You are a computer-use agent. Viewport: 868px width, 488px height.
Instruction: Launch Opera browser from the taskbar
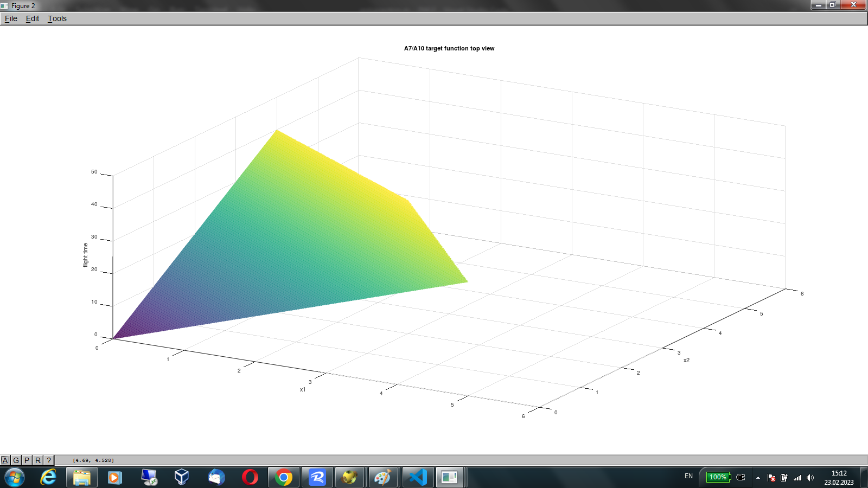click(x=250, y=477)
